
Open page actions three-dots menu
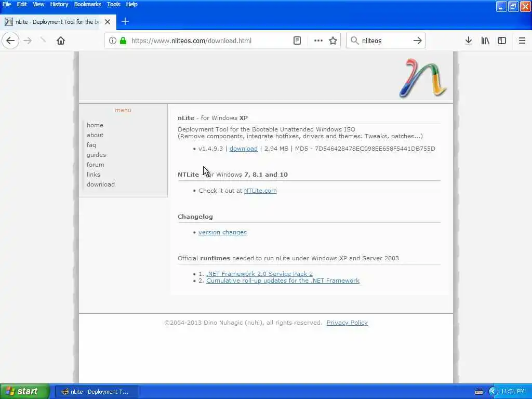[318, 41]
